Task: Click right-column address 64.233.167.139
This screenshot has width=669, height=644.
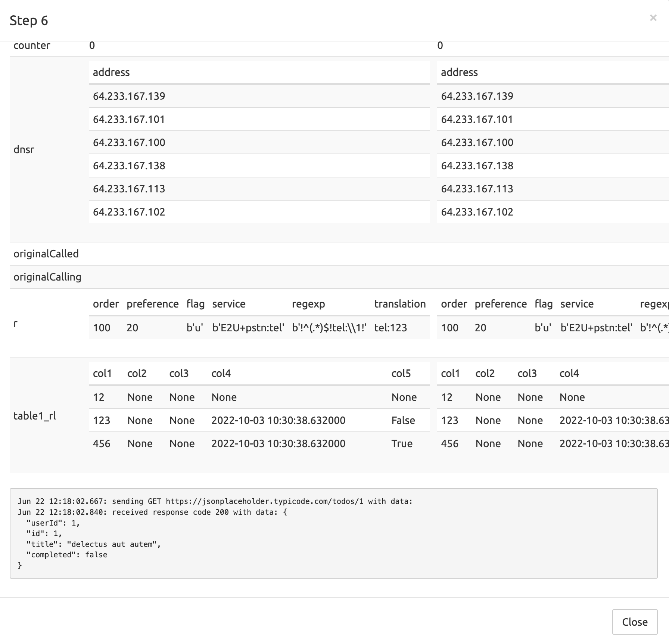Action: point(477,96)
